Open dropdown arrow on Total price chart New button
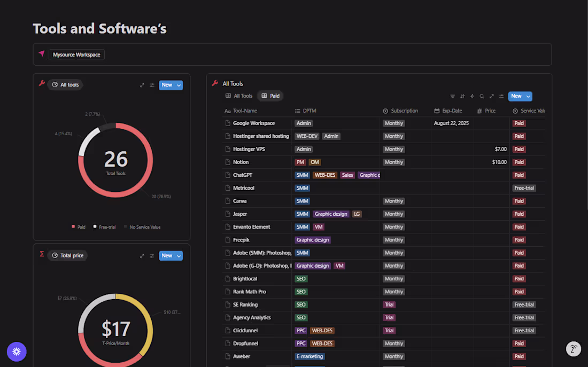The width and height of the screenshot is (588, 367). (179, 256)
